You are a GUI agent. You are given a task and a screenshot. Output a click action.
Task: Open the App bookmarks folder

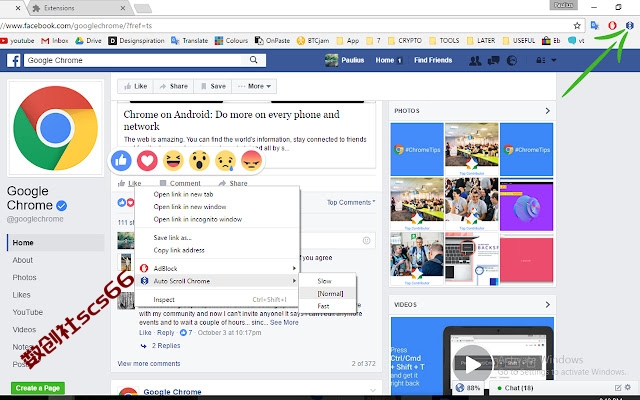coord(348,41)
